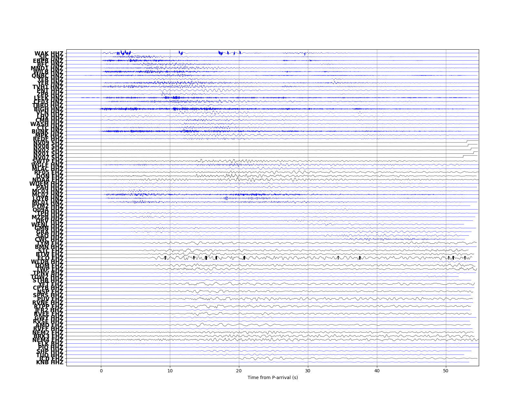Click the WAK HHZ station label
Image resolution: width=532 pixels, height=411 pixels.
[49, 54]
